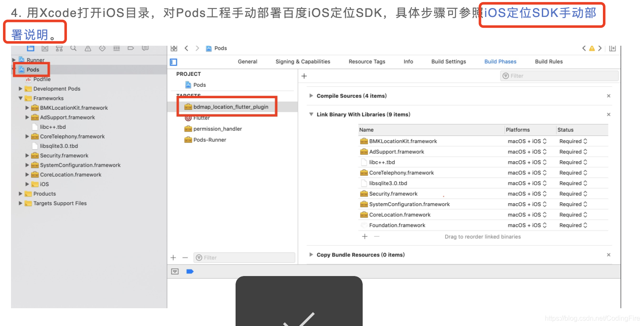This screenshot has height=326, width=644.
Task: Jump to next issue chevron
Action: [x=600, y=48]
